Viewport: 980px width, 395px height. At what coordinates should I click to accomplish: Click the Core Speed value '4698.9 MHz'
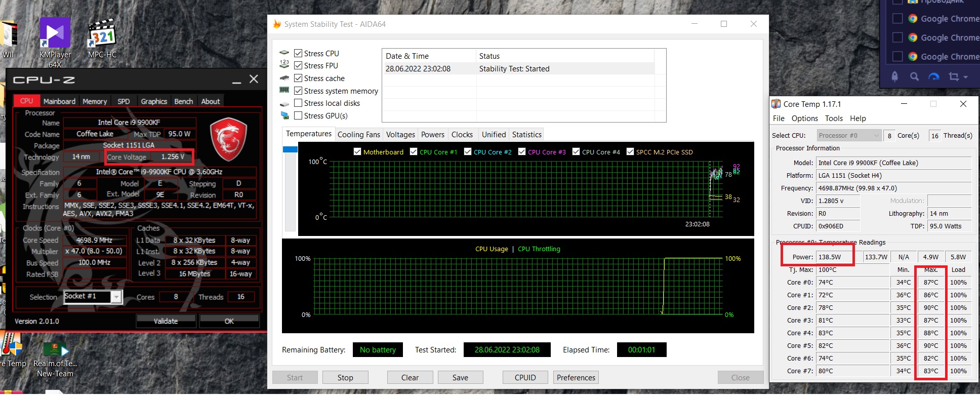[94, 240]
